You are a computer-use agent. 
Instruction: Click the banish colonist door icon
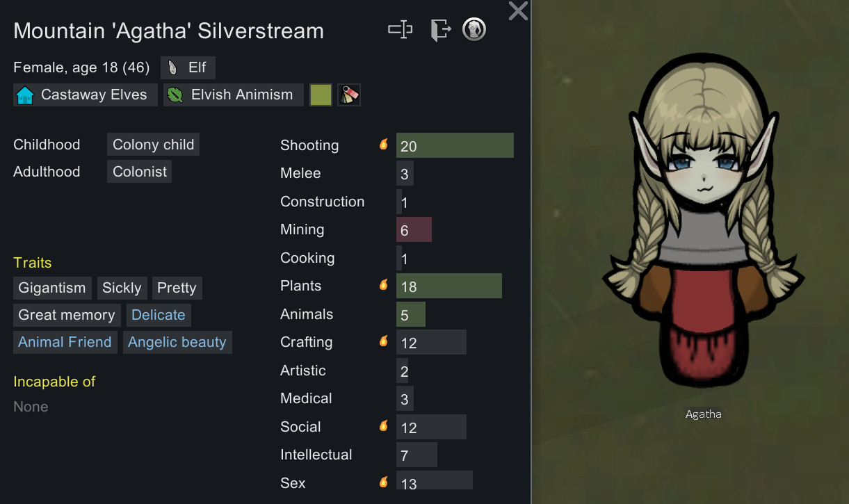(x=440, y=29)
